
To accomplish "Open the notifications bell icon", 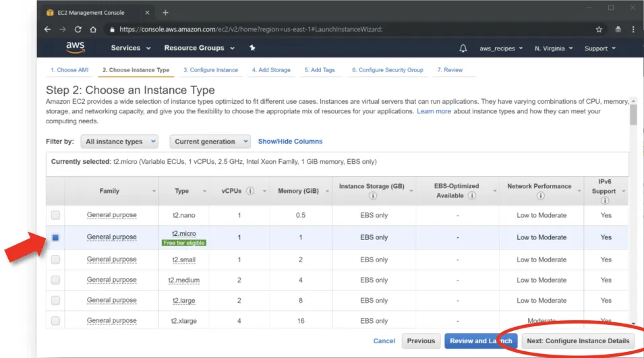I will point(463,48).
